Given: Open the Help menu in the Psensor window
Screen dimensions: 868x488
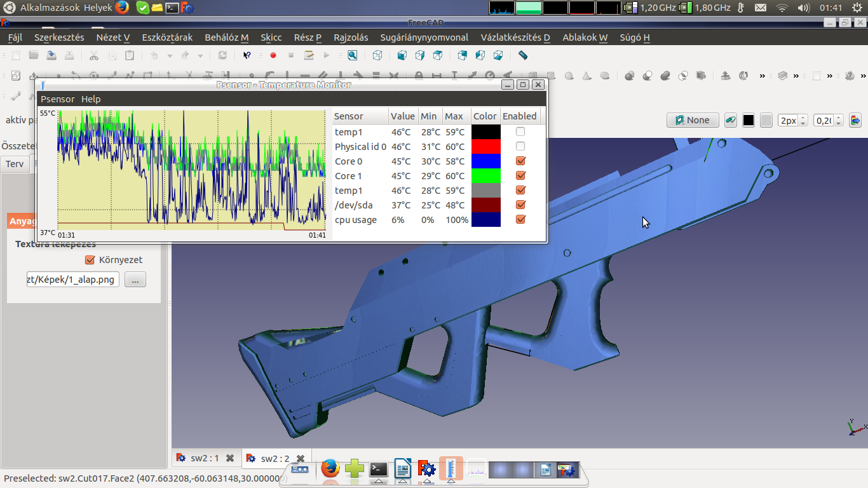Looking at the screenshot, I should pyautogui.click(x=91, y=99).
